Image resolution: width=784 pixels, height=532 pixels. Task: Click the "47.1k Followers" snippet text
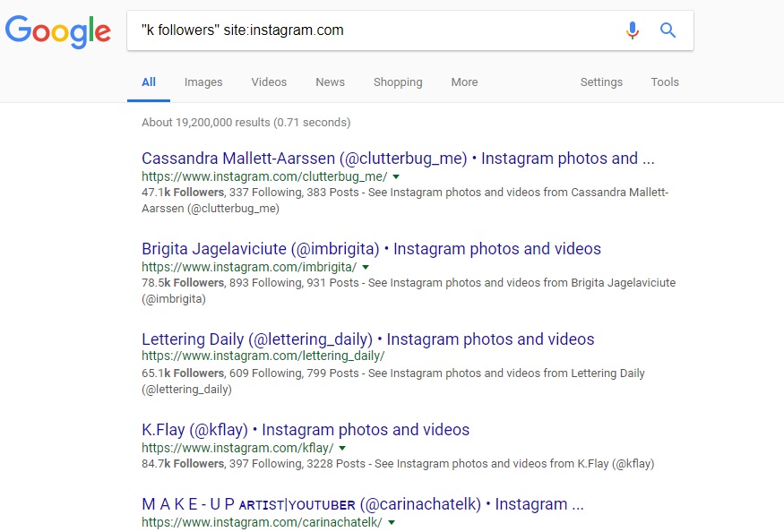[183, 193]
